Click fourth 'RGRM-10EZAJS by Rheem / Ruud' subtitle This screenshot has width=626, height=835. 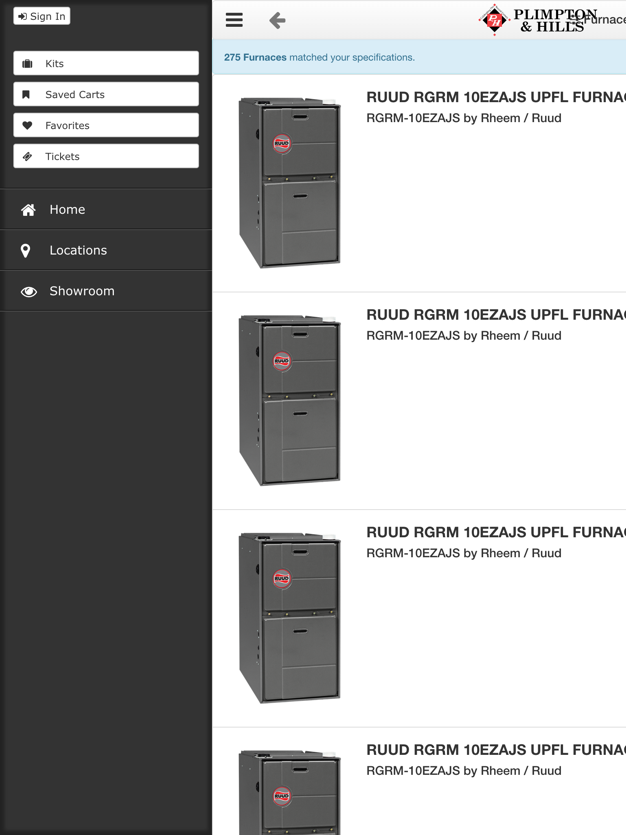[x=464, y=771]
